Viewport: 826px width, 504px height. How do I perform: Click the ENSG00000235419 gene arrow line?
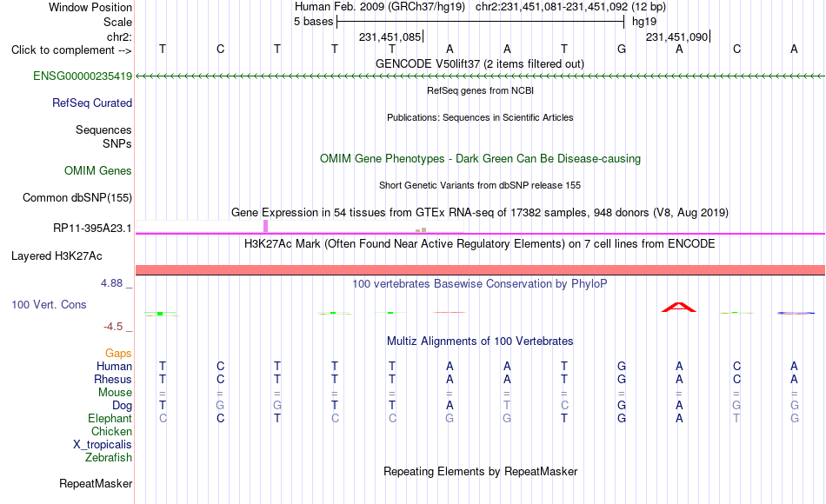click(x=480, y=76)
